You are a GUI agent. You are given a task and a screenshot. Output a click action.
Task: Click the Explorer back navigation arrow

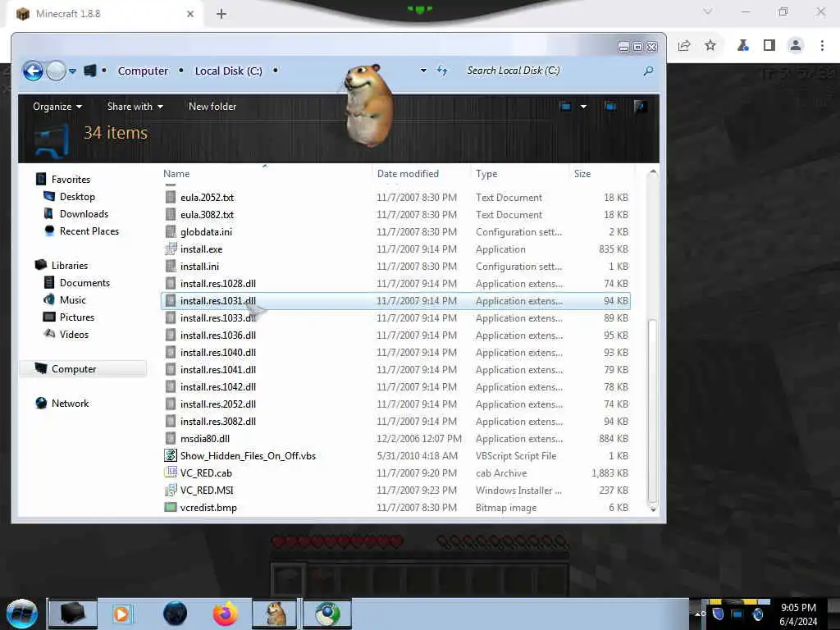[33, 71]
